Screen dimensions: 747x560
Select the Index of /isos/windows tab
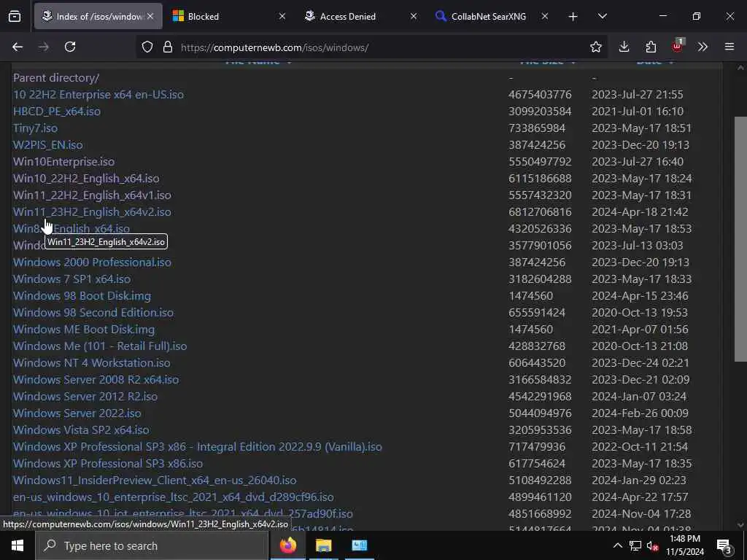point(98,16)
